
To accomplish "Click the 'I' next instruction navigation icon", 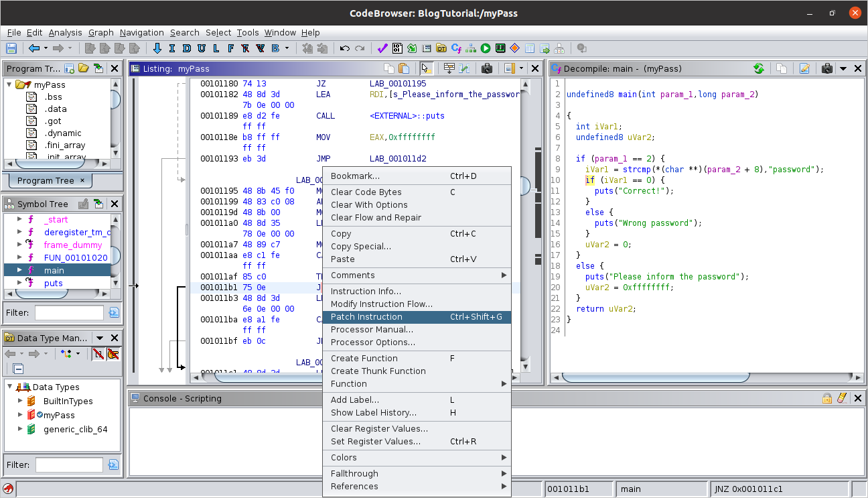I will [x=172, y=48].
